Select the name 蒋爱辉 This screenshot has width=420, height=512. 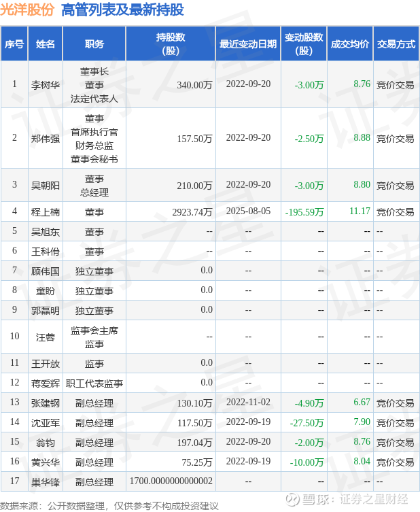(x=46, y=383)
